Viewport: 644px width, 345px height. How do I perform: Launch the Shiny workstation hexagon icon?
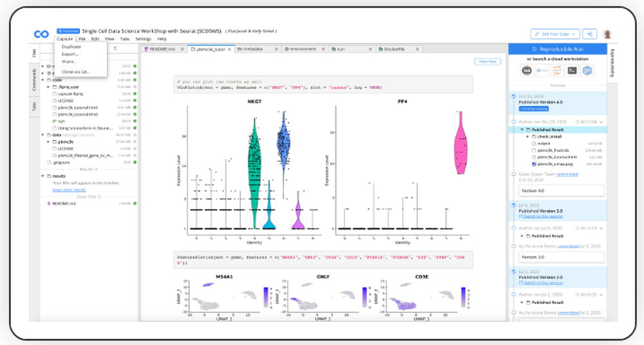587,70
